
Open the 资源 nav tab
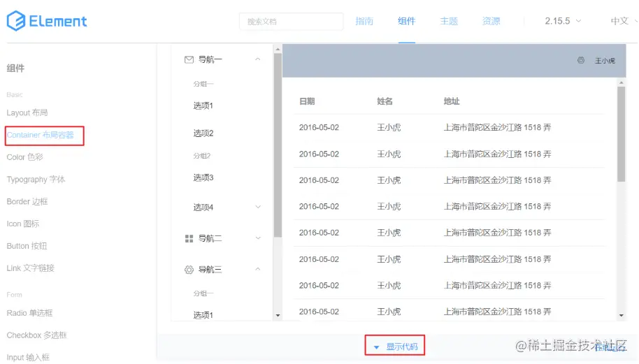point(491,21)
